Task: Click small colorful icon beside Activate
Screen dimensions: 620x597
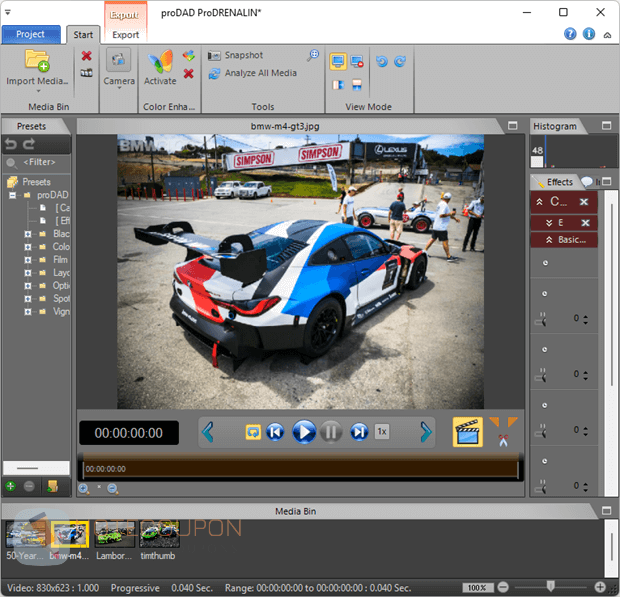Action: coord(189,56)
